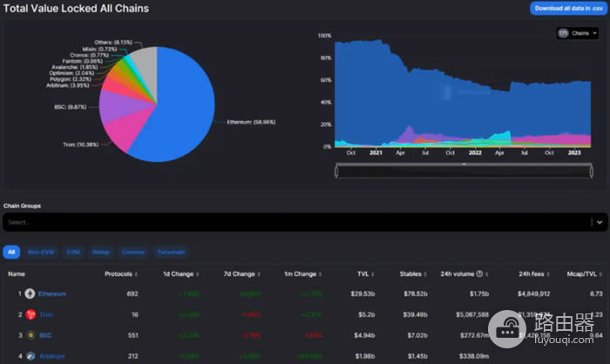Click the 2022 label on chart axis

point(475,152)
